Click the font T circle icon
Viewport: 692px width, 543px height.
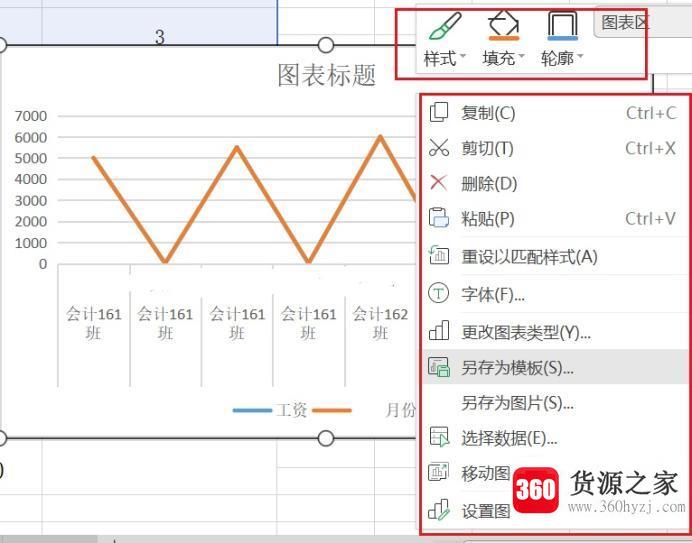click(439, 293)
